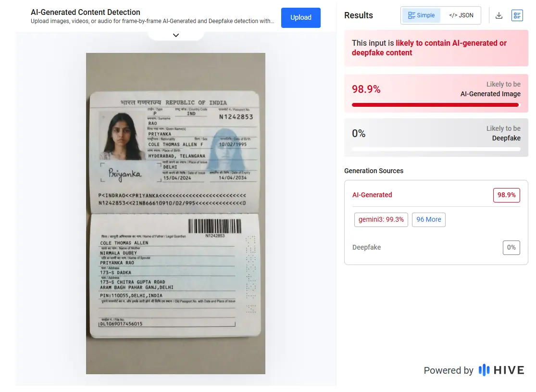The height and width of the screenshot is (392, 536).
Task: Click the AI-Generated 98.9% score badge
Action: point(506,195)
